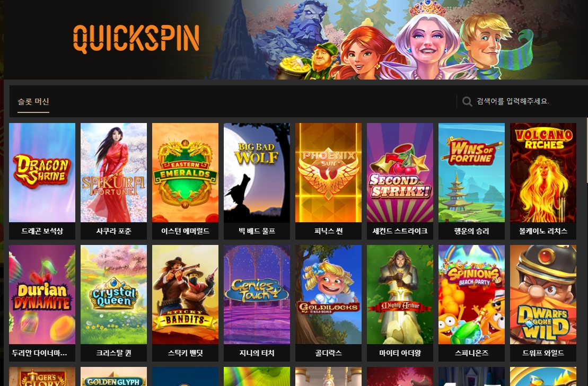Open Durian Dynamite slot thumbnail

[x=42, y=294]
